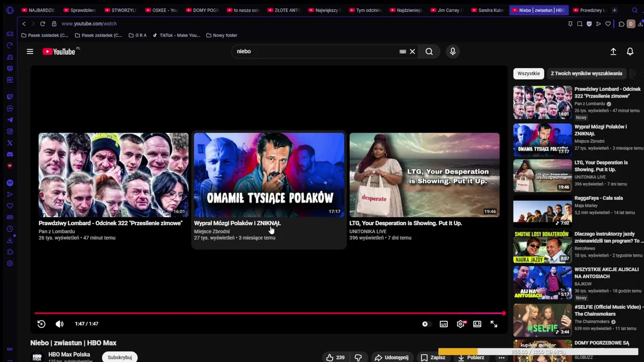The width and height of the screenshot is (644, 362).
Task: Select Z Twoich wyników wyszukiwania chip
Action: (x=586, y=73)
